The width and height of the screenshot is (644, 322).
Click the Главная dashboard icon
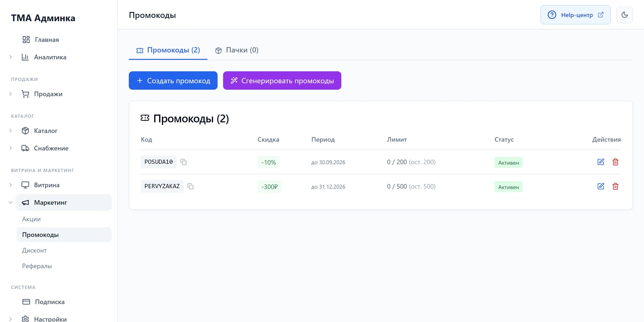coord(26,40)
